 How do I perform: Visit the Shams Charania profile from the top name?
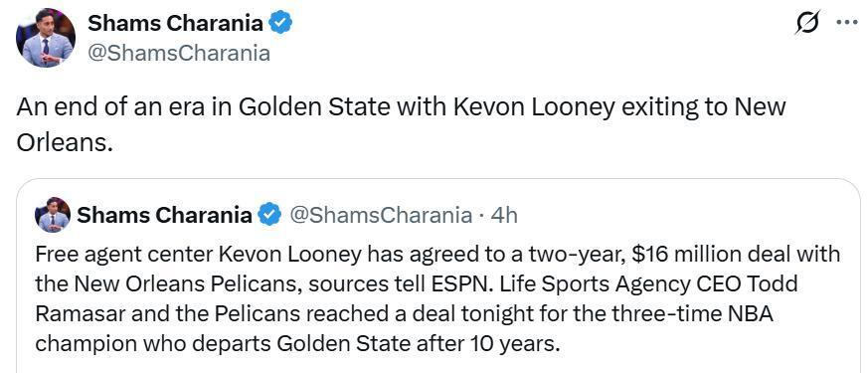tap(175, 23)
